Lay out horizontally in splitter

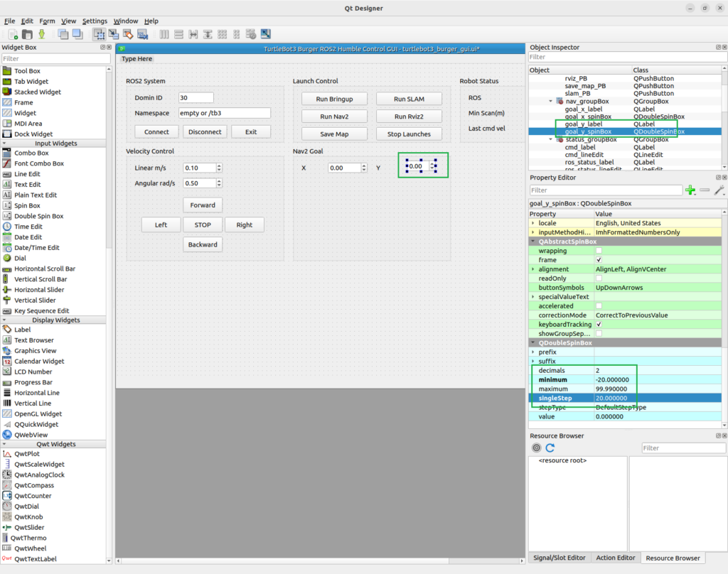tap(193, 34)
